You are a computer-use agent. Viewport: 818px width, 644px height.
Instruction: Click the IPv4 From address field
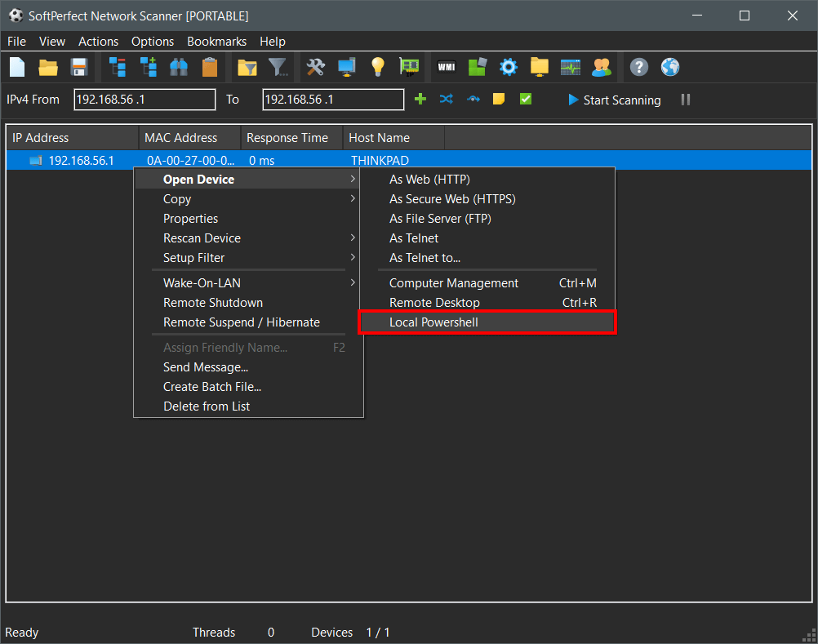pyautogui.click(x=145, y=100)
